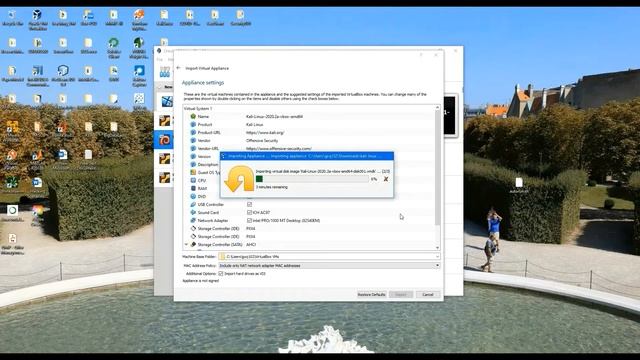
Task: Click the greyed-out Import button
Action: (x=401, y=294)
